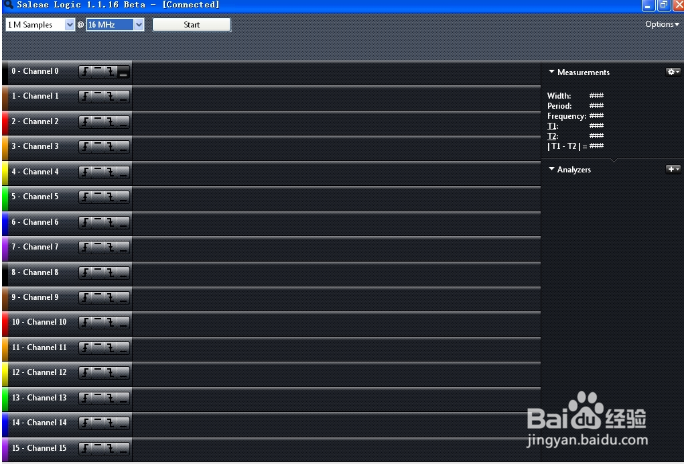Set rising edge trigger on Channel 13
687x464 pixels.
85,398
